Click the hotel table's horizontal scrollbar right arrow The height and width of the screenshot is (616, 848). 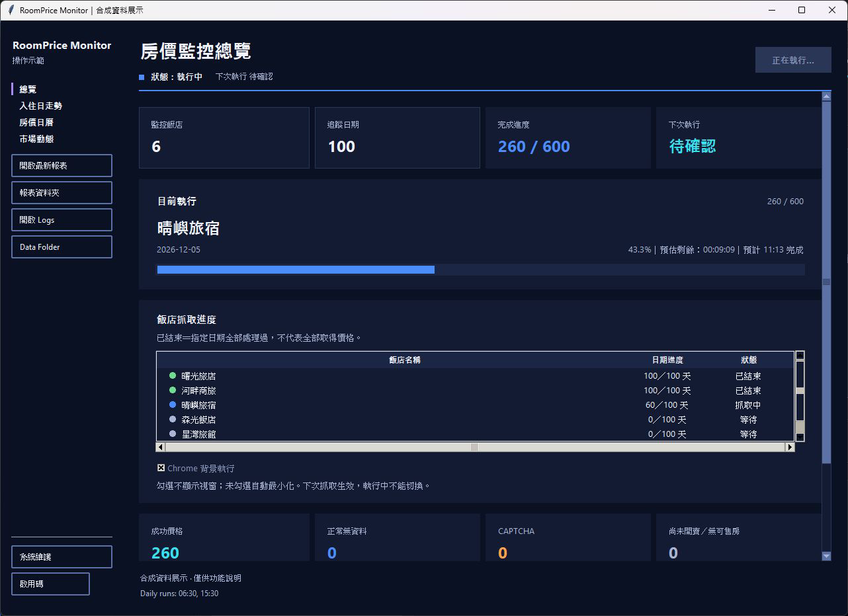tap(790, 447)
